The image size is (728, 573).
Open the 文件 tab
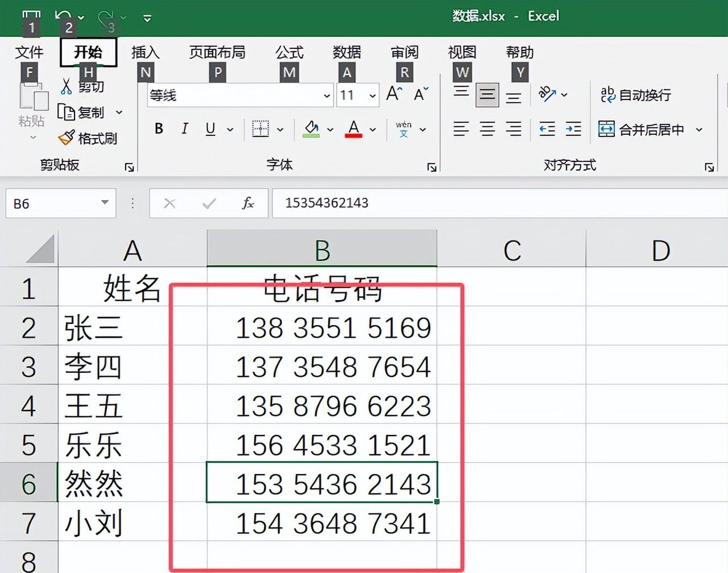point(29,52)
